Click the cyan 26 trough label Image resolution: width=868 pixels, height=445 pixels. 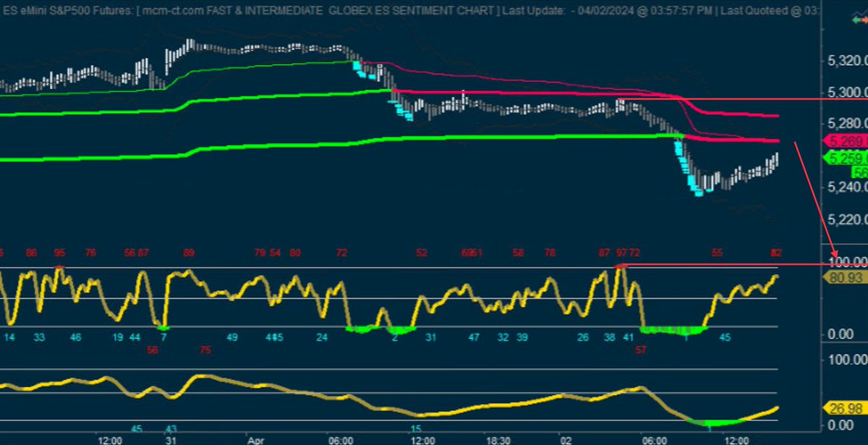(584, 337)
